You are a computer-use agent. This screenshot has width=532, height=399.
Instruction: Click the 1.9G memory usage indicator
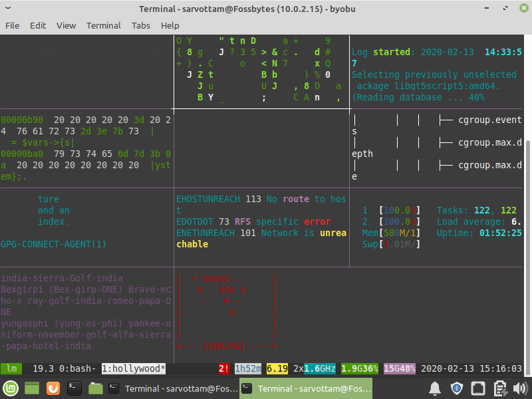coord(359,368)
